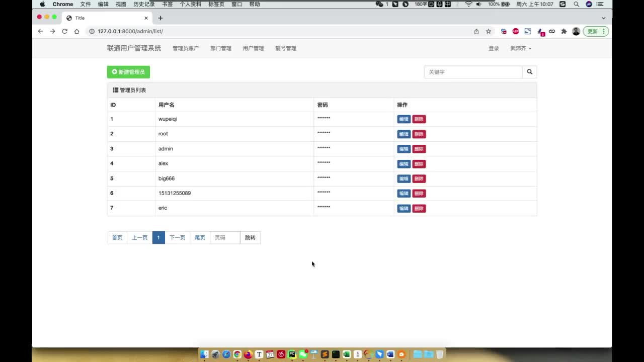Click the 新建管理员 button
The width and height of the screenshot is (644, 362).
click(x=128, y=72)
